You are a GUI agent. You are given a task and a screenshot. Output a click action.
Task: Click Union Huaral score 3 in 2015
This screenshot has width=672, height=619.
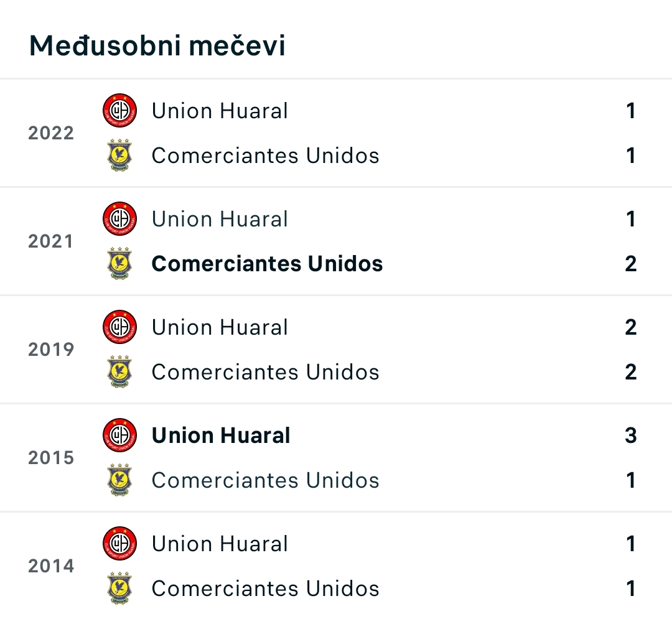[x=631, y=435]
